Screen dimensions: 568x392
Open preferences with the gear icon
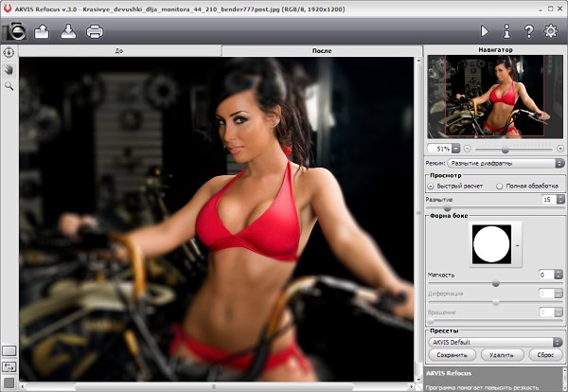click(552, 31)
